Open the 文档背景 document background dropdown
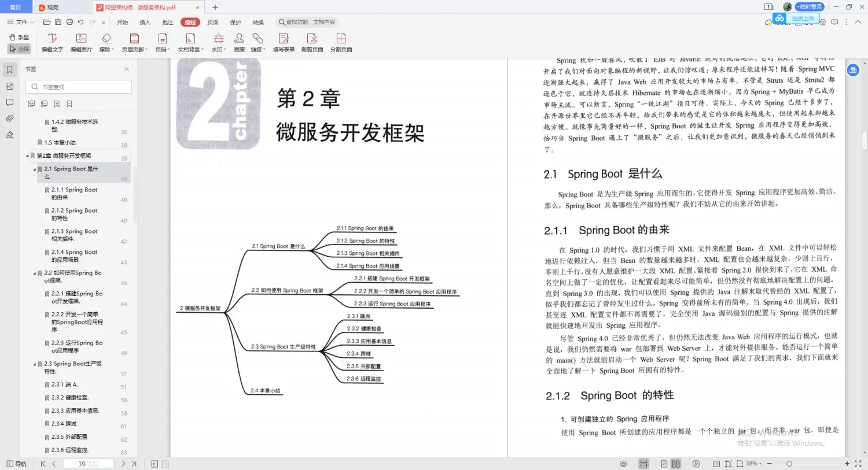This screenshot has height=470, width=868. tap(190, 43)
